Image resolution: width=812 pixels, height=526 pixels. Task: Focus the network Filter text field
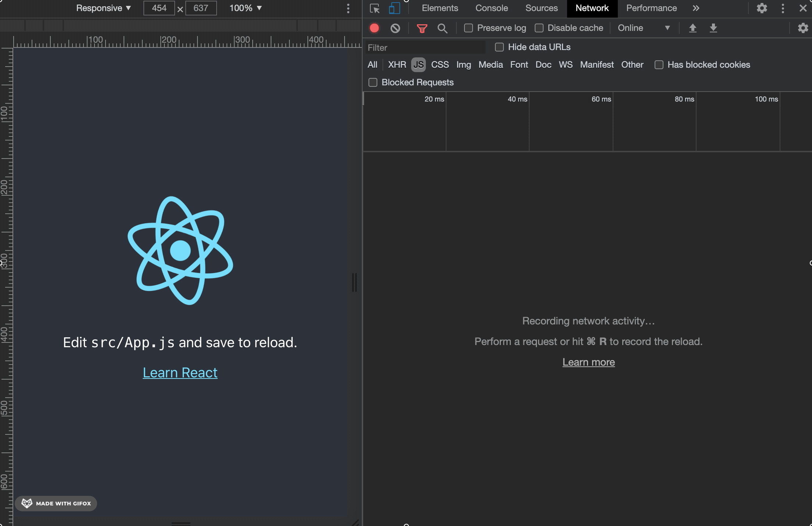click(425, 47)
